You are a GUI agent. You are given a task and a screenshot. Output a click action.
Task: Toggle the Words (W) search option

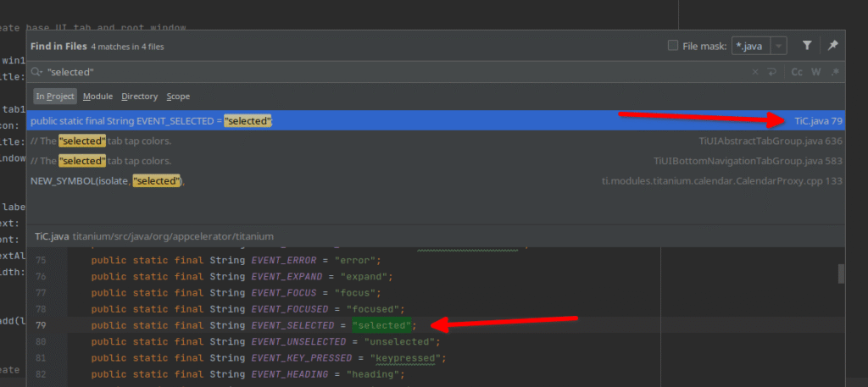[815, 73]
